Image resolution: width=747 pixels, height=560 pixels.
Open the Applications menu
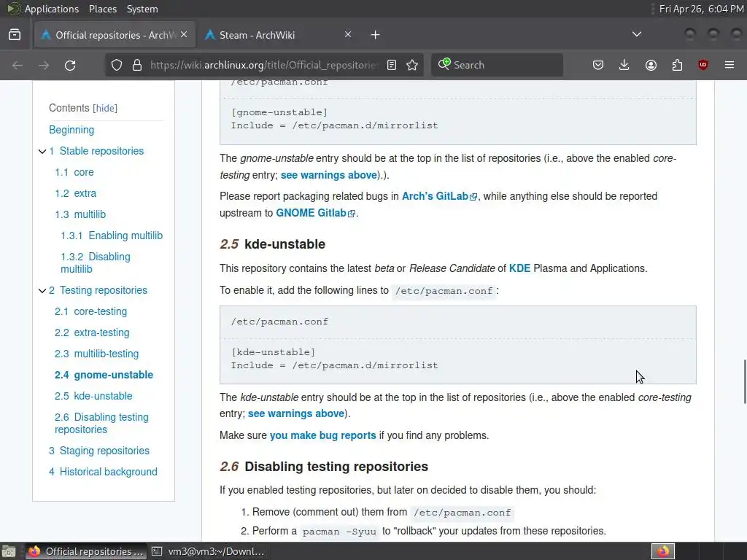coord(52,9)
